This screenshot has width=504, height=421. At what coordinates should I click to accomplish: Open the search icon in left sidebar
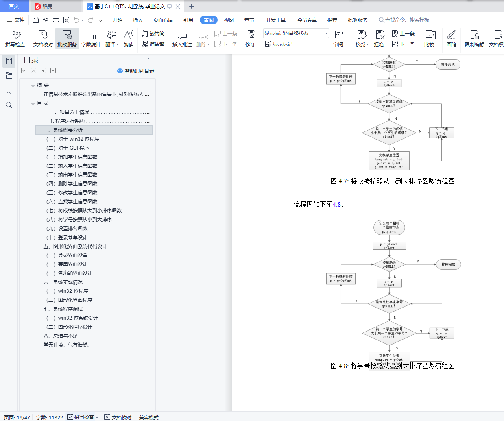click(9, 105)
